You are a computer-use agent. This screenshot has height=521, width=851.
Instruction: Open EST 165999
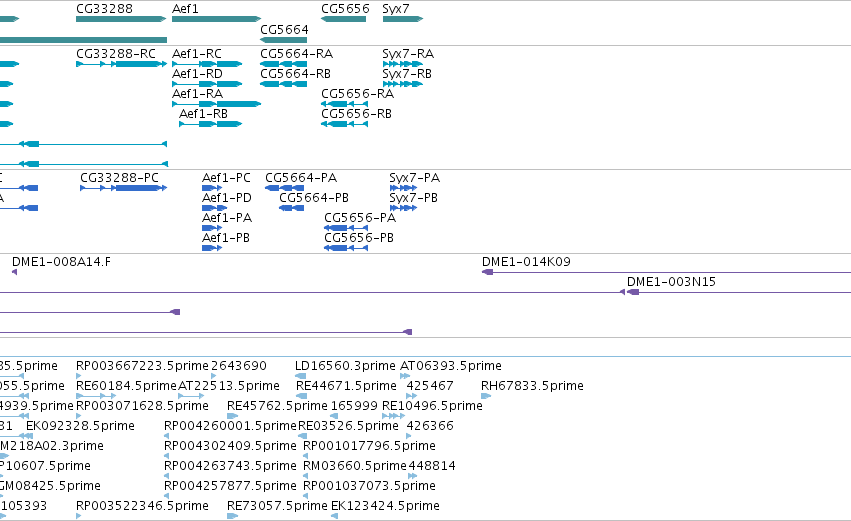pos(334,416)
